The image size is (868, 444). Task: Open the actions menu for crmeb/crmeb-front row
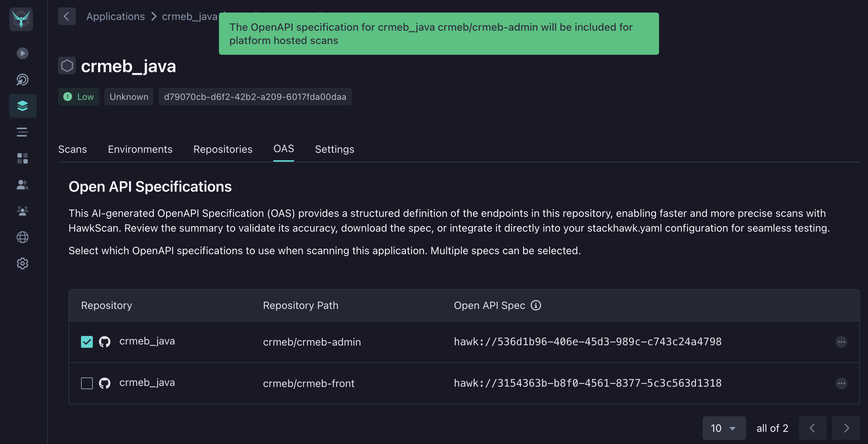coord(841,383)
